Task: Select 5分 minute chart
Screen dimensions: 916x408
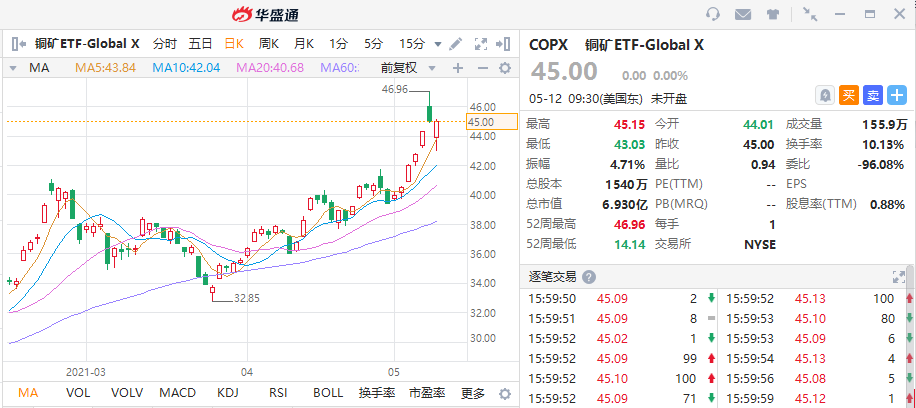Action: click(x=373, y=43)
